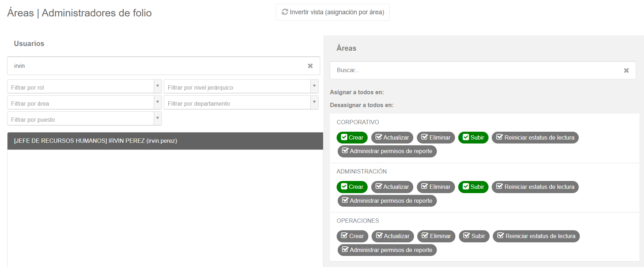Clear the Áreas search box with X icon
This screenshot has height=267, width=644.
(626, 71)
